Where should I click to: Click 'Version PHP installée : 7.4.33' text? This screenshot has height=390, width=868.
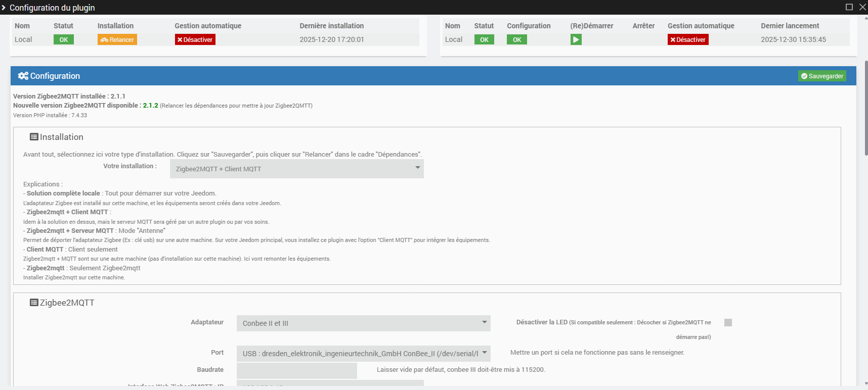click(50, 115)
